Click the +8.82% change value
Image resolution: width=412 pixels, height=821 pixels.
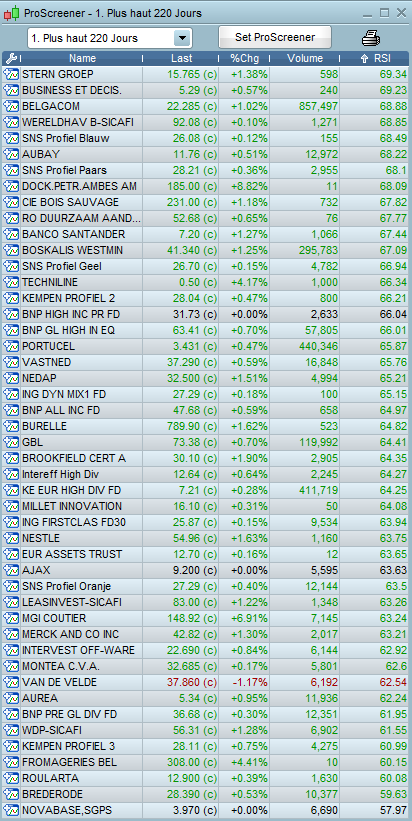tap(250, 186)
